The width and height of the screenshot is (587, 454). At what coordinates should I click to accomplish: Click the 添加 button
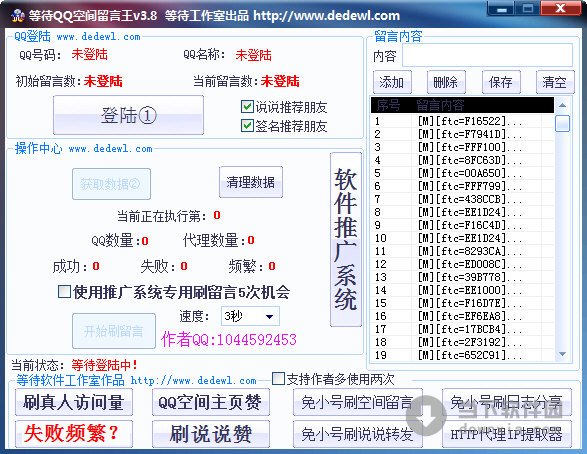click(x=392, y=82)
